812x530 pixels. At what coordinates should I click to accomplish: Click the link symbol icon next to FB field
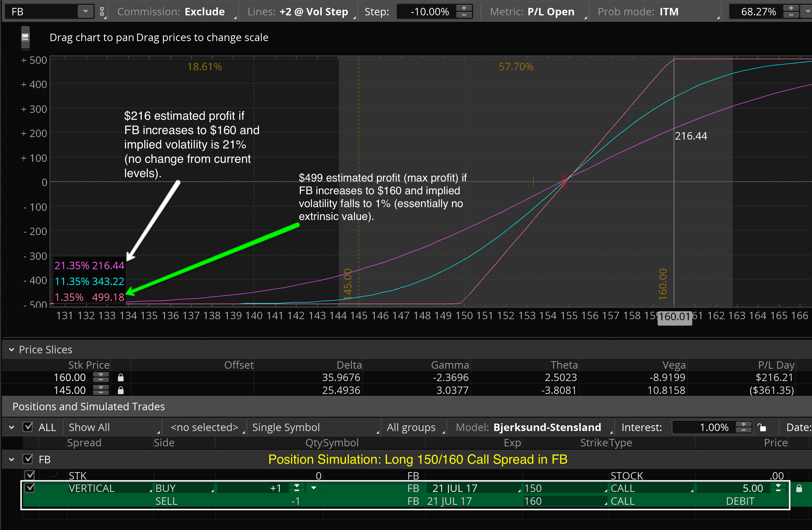click(102, 12)
